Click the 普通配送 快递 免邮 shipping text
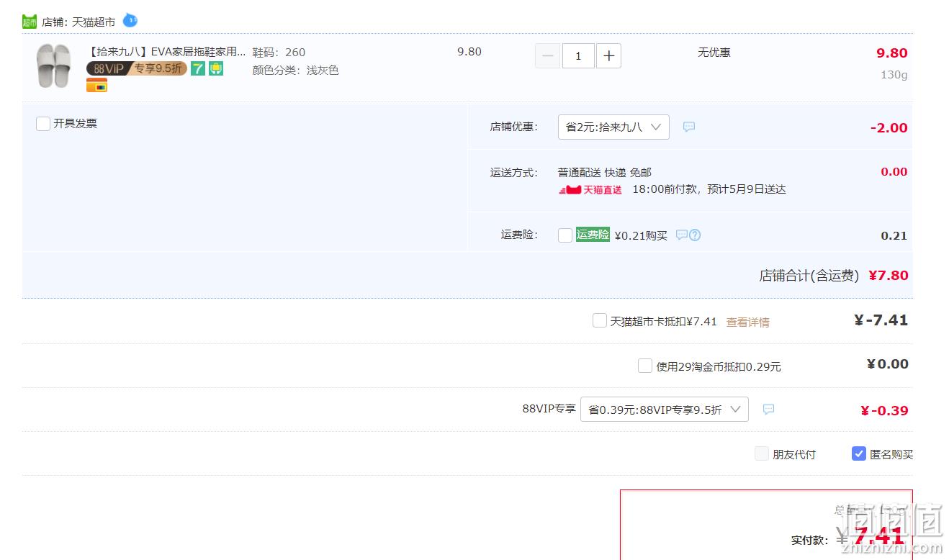 coord(605,172)
